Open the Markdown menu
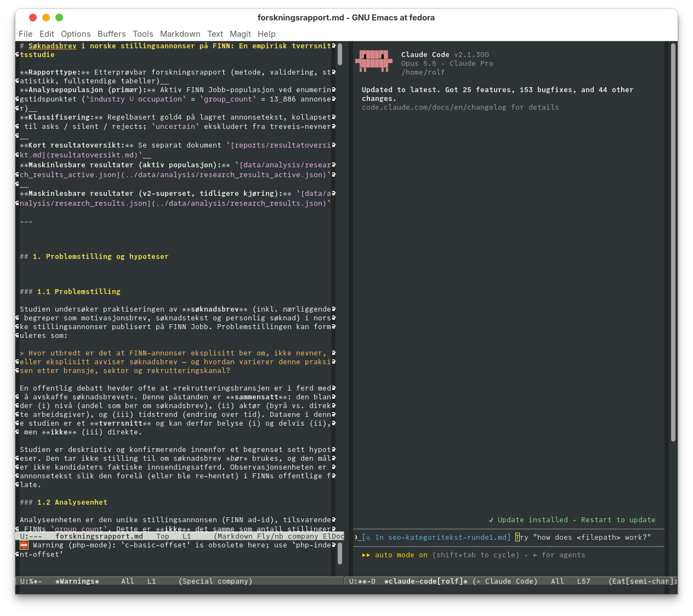 pos(180,34)
